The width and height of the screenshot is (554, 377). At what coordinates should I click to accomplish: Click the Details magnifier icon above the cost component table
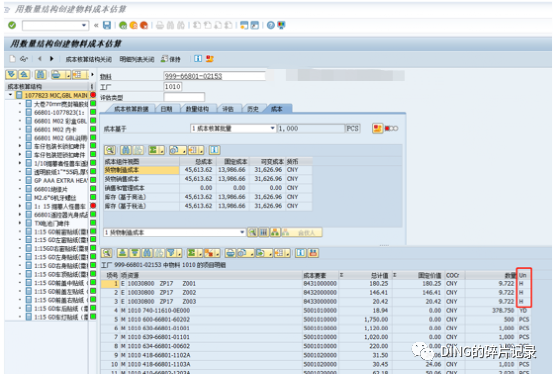pos(110,150)
